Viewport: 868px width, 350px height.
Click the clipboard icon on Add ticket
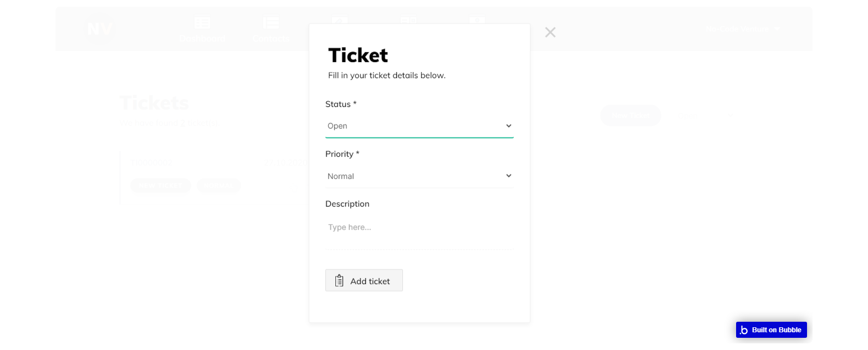pyautogui.click(x=339, y=281)
